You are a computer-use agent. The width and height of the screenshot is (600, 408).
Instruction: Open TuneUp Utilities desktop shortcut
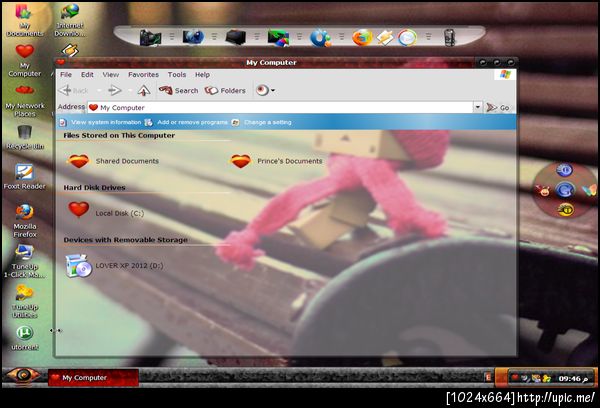tap(24, 302)
